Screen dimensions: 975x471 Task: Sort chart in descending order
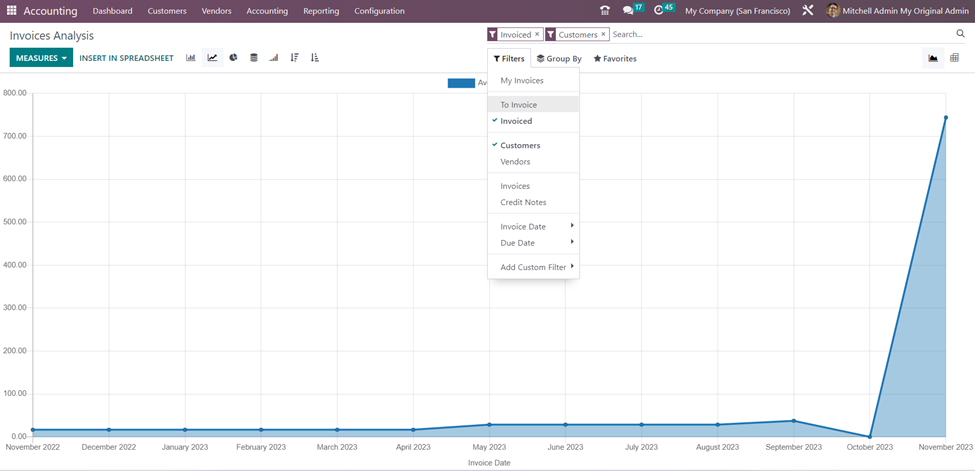[x=294, y=58]
